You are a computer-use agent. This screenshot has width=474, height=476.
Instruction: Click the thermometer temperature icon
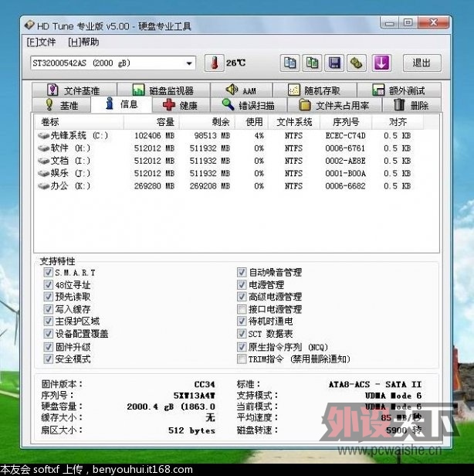[215, 63]
